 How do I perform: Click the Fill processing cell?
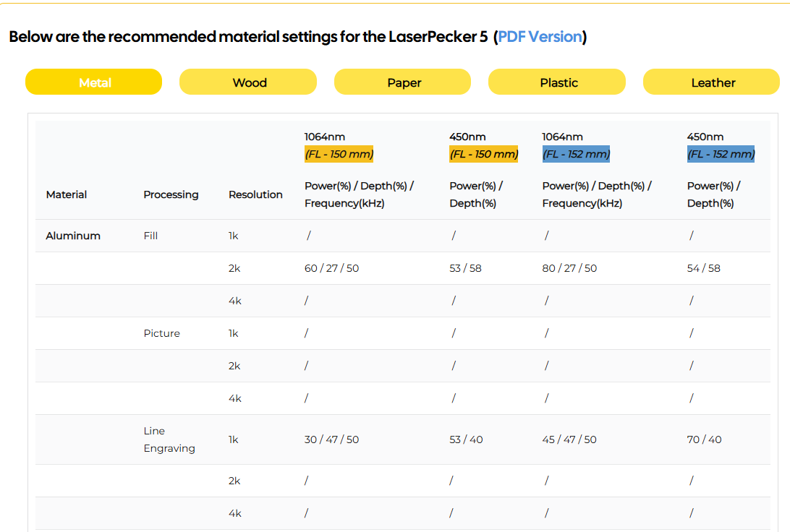(x=150, y=236)
